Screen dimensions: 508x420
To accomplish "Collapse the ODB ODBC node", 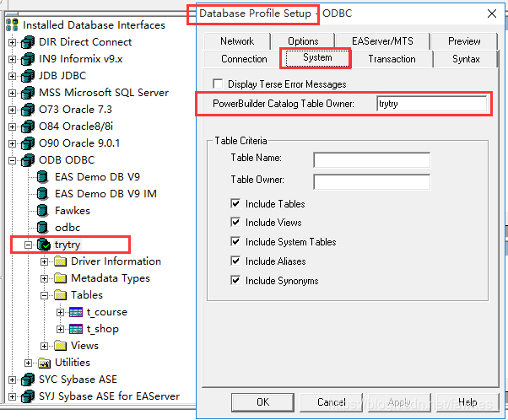I will [12, 160].
